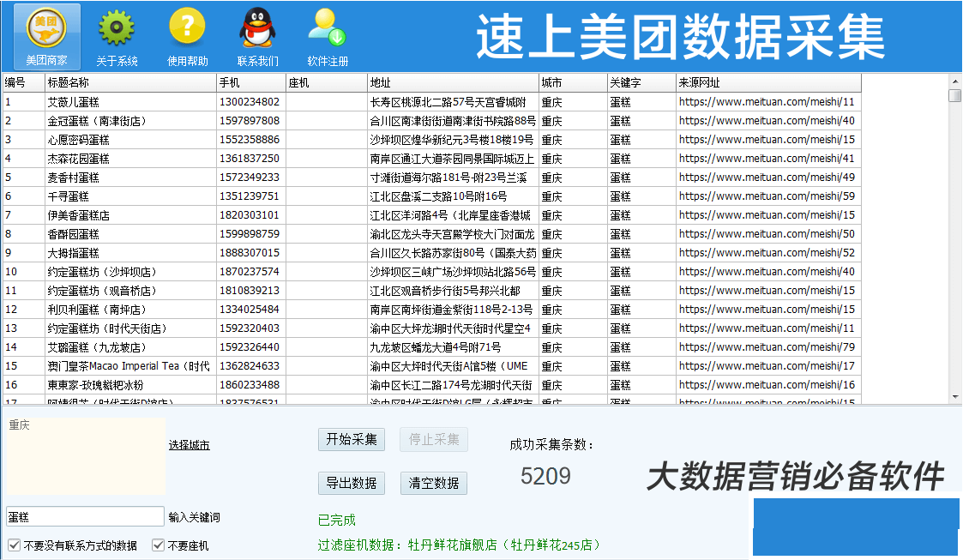
Task: Click source URL ending meishi/79
Action: pyautogui.click(x=767, y=347)
